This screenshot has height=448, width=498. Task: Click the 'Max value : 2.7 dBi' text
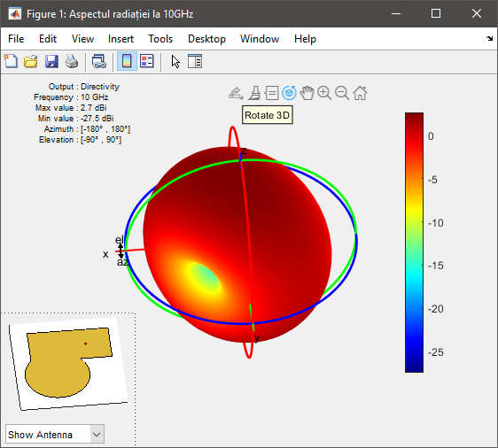click(71, 108)
